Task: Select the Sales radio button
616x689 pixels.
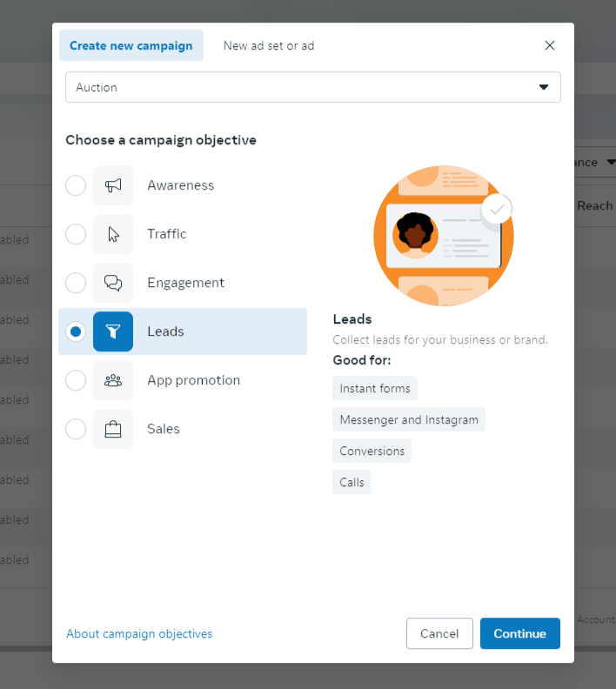Action: point(76,429)
